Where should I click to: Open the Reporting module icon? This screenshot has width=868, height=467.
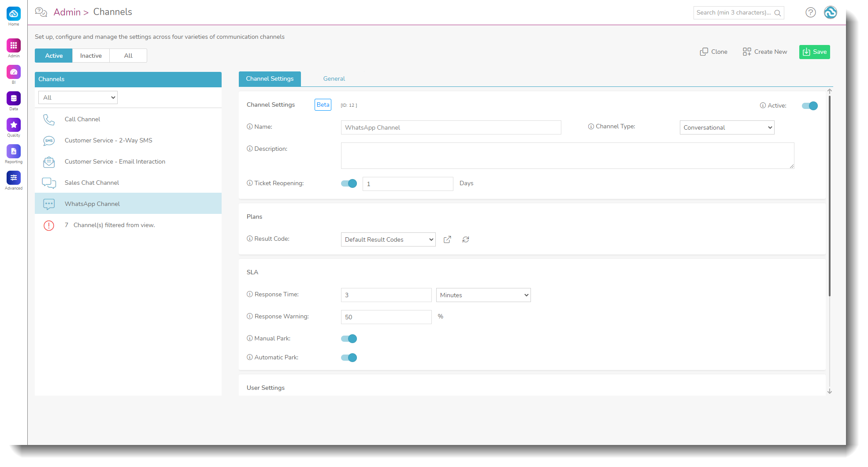[14, 151]
